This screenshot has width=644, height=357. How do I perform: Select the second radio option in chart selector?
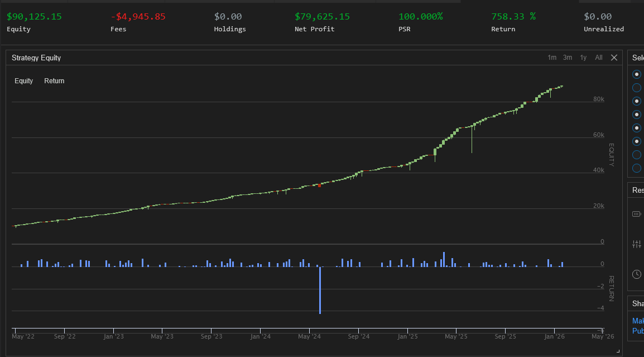[x=637, y=88]
